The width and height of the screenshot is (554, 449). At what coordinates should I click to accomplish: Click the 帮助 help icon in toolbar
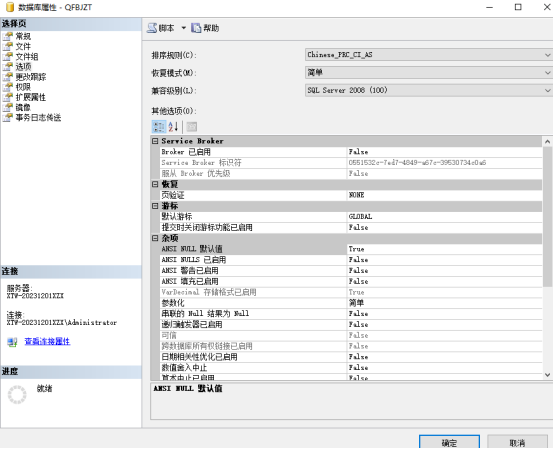click(196, 28)
